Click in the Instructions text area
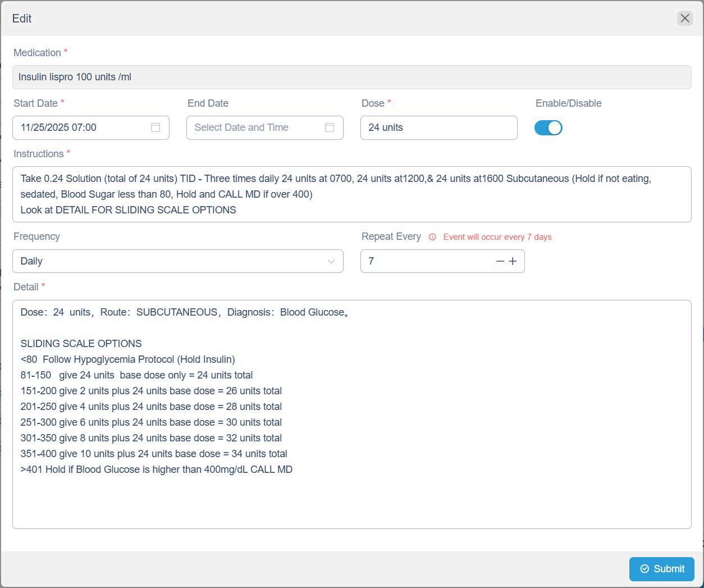Screen dimensions: 704x588 pos(351,194)
